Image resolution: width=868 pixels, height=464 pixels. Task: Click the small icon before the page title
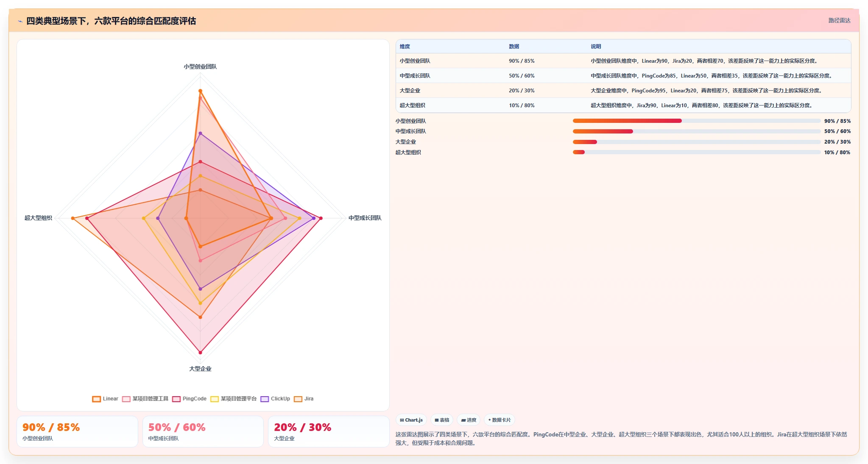(20, 21)
